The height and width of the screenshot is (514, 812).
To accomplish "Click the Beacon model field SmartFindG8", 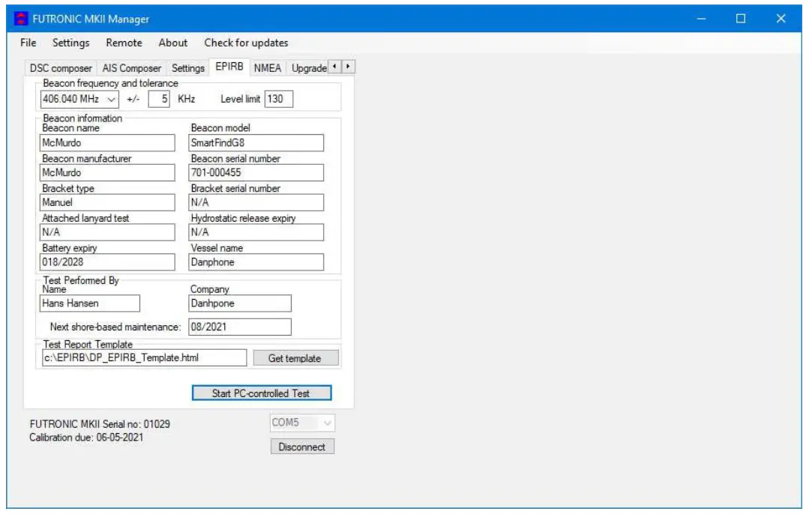I will [256, 143].
